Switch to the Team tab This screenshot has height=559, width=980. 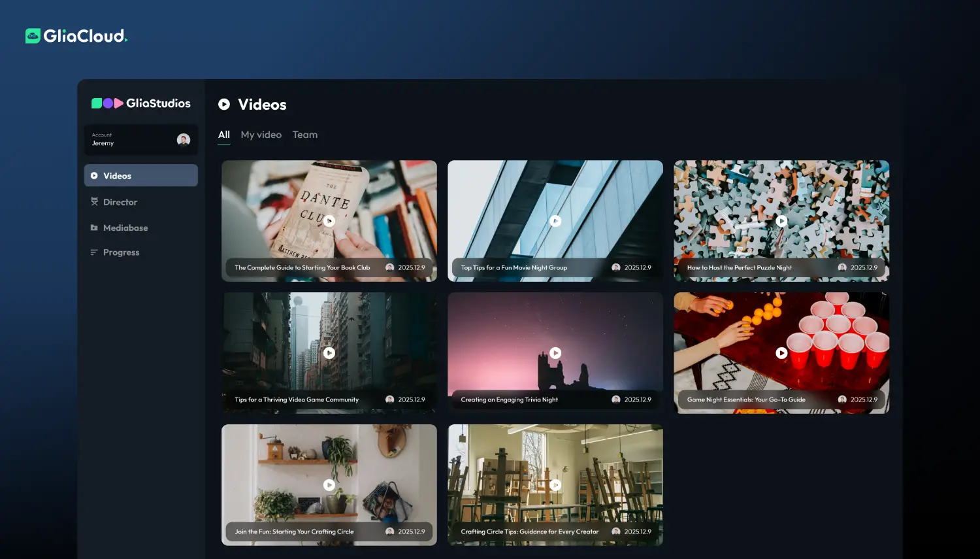(x=304, y=135)
